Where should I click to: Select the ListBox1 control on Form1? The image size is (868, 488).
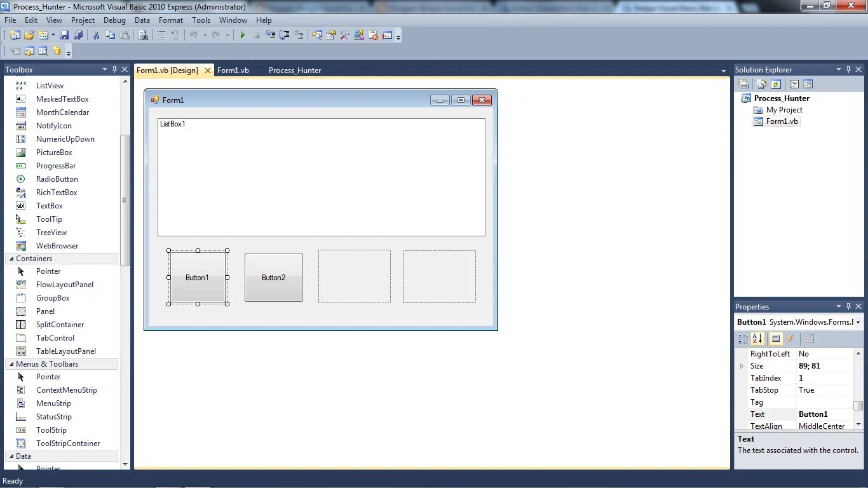click(x=322, y=177)
